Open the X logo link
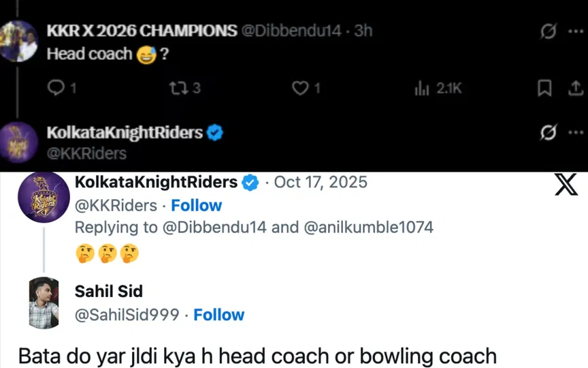 (x=566, y=185)
